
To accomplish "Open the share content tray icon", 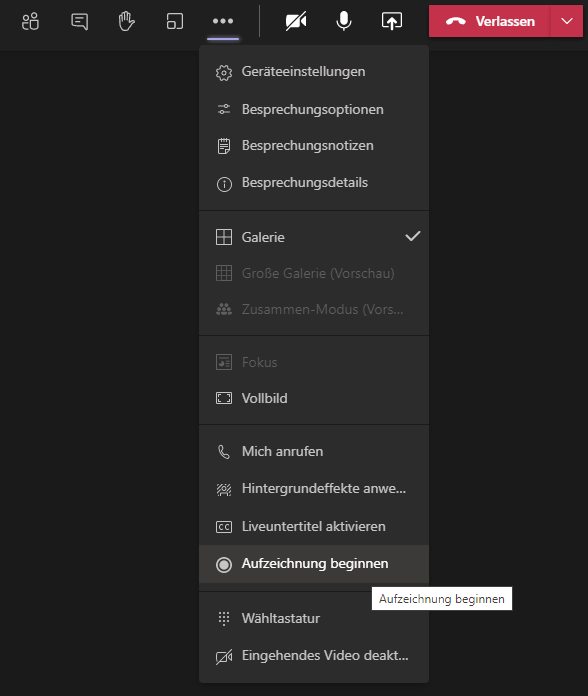I will [392, 21].
